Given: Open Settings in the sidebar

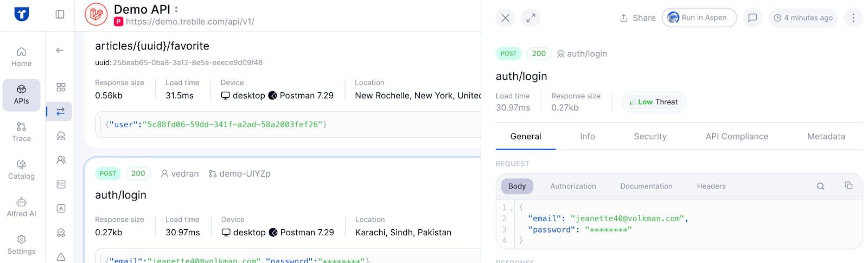Looking at the screenshot, I should (x=21, y=245).
